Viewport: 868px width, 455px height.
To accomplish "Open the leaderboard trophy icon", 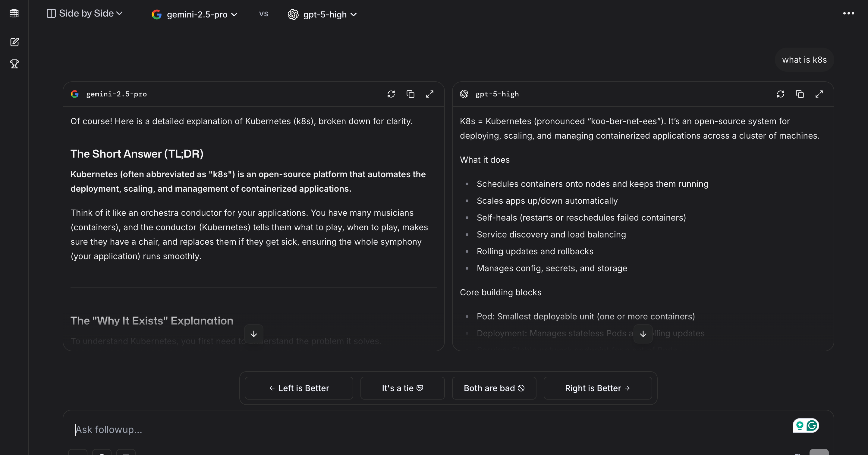I will tap(14, 64).
